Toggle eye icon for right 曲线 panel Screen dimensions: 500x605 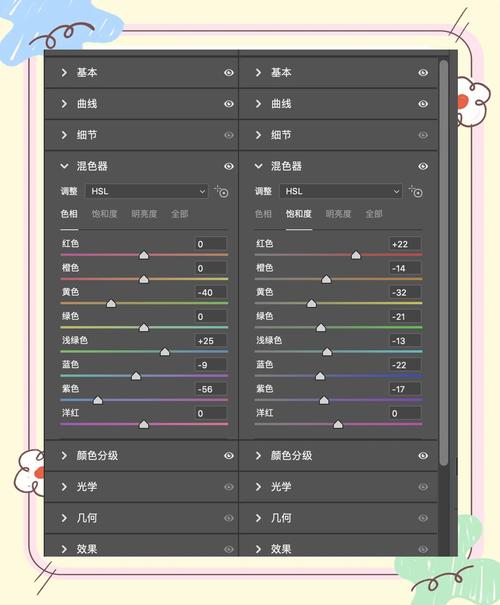tap(423, 104)
